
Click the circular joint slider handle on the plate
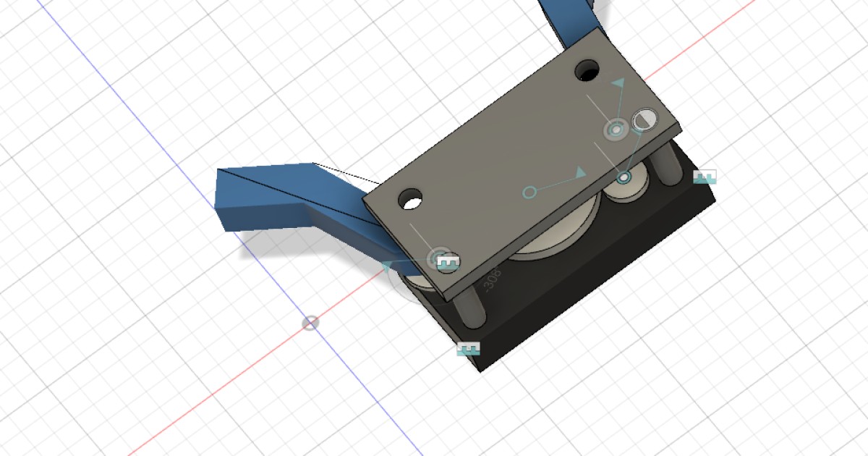pyautogui.click(x=529, y=192)
